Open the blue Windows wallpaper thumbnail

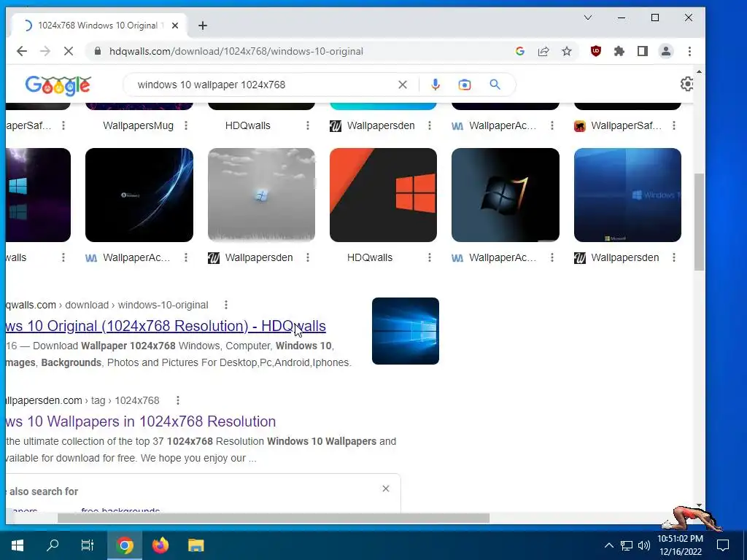[627, 195]
